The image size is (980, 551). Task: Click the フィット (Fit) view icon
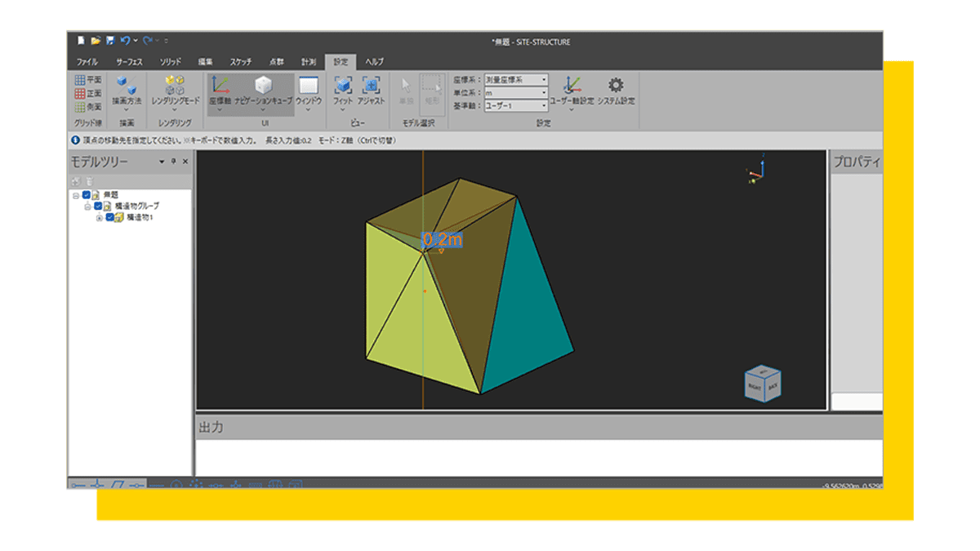pyautogui.click(x=343, y=87)
